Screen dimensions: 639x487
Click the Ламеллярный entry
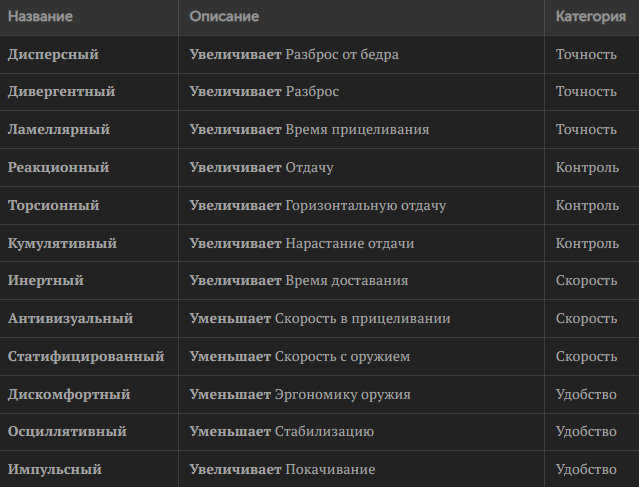[x=58, y=130]
